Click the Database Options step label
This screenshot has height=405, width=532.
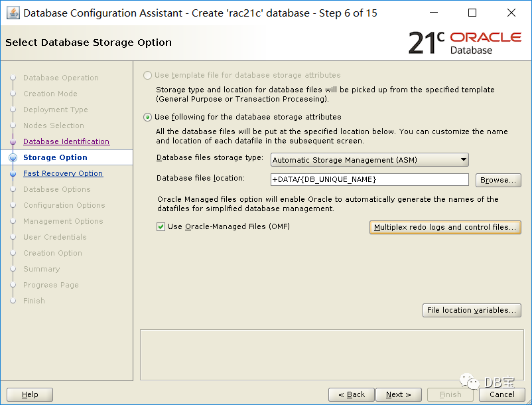point(57,189)
